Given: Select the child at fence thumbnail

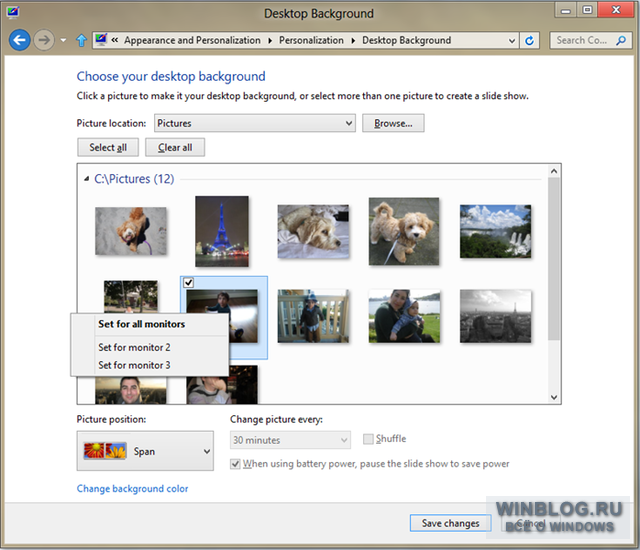Looking at the screenshot, I should coord(313,316).
